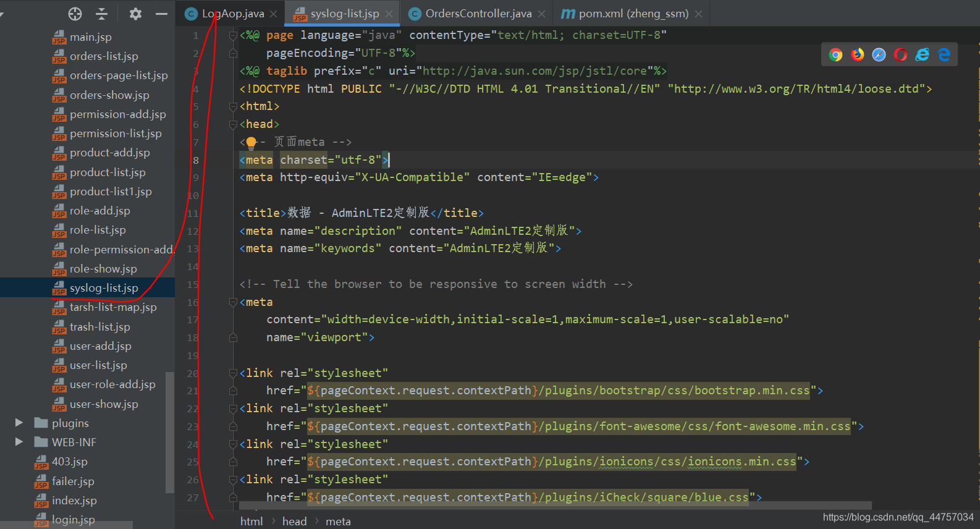
Task: Close the pom.xml tab
Action: pyautogui.click(x=698, y=14)
